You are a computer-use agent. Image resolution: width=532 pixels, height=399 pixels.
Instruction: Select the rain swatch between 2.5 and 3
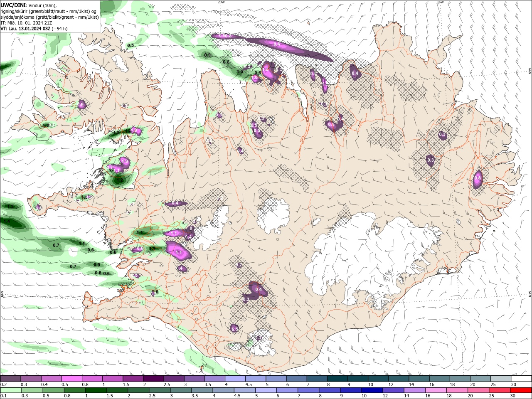click(159, 390)
